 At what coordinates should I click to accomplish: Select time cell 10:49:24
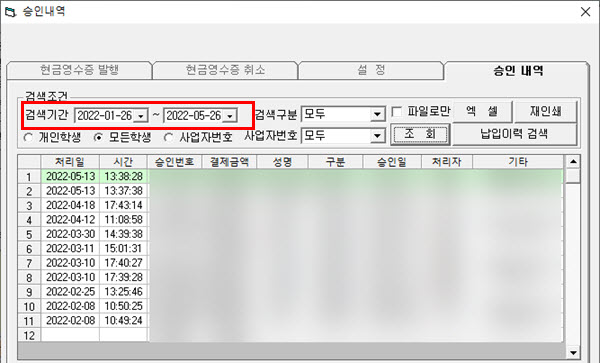click(x=123, y=321)
